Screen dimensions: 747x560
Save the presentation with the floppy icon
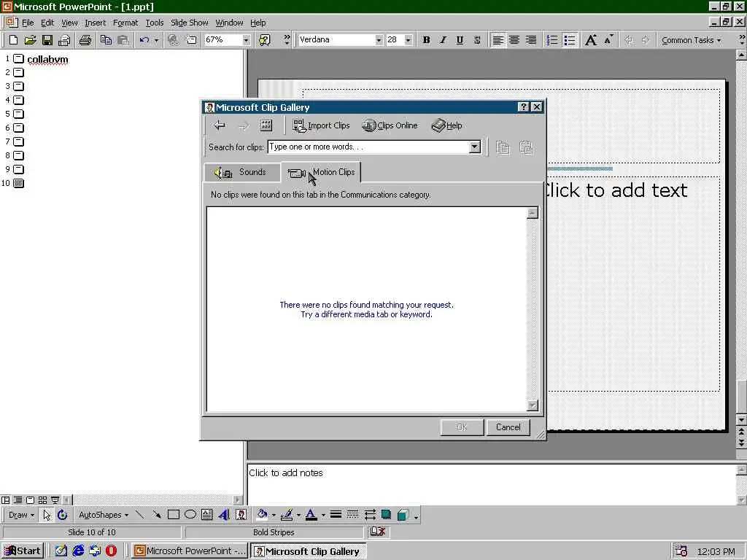pyautogui.click(x=47, y=40)
